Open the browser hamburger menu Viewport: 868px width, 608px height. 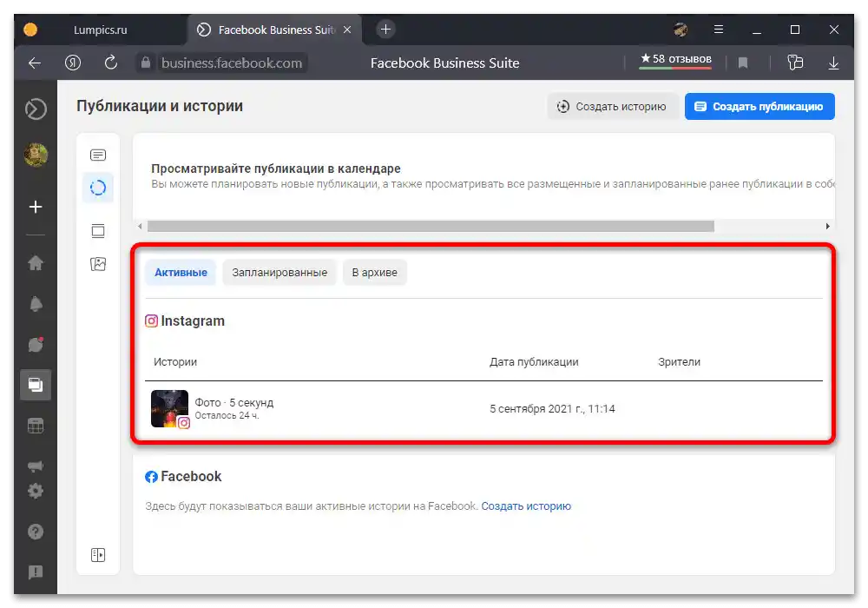click(719, 30)
